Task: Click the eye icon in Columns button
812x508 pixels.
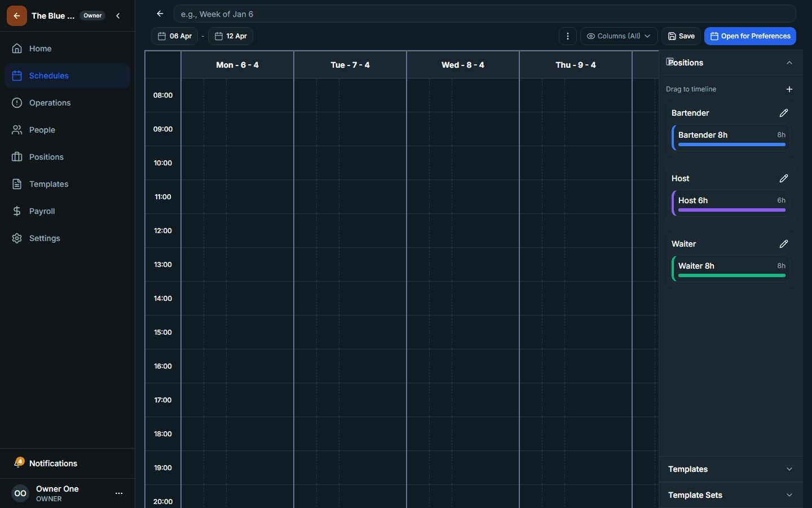Action: [591, 36]
